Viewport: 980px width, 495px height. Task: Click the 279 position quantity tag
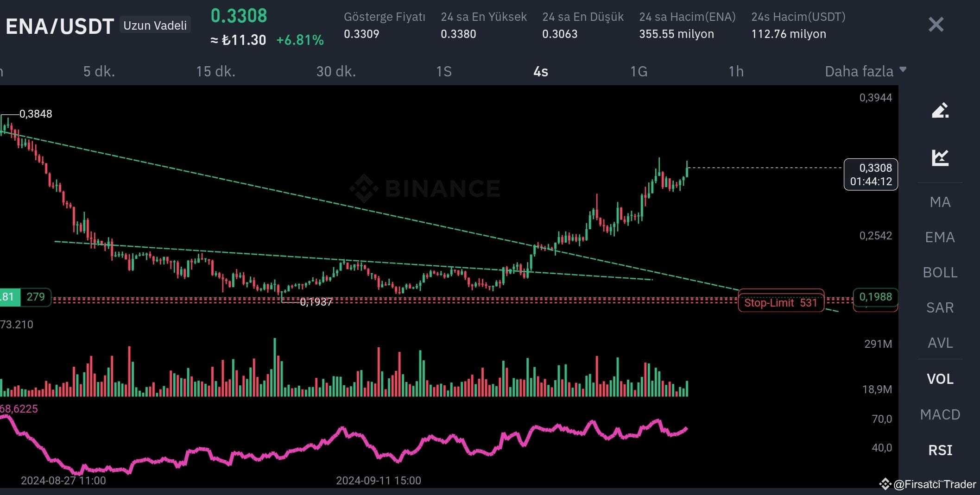point(36,297)
